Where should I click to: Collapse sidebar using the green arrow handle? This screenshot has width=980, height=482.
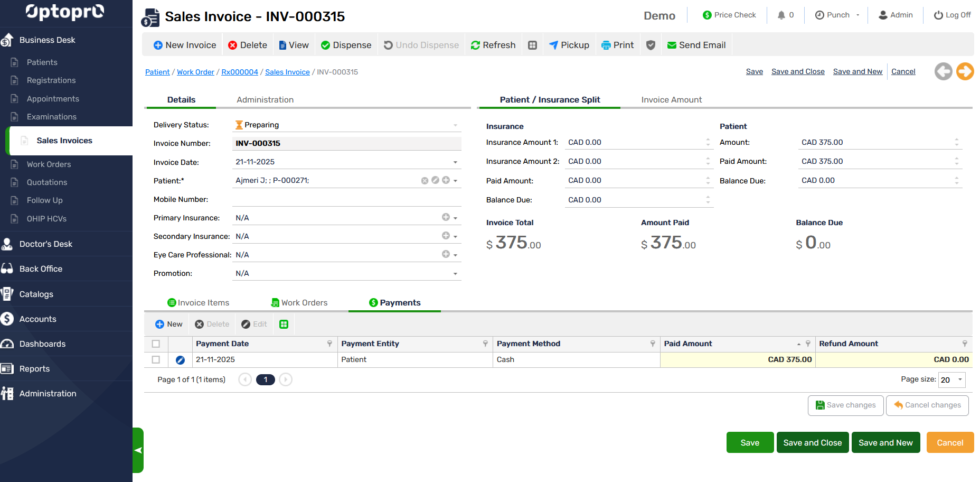[138, 450]
